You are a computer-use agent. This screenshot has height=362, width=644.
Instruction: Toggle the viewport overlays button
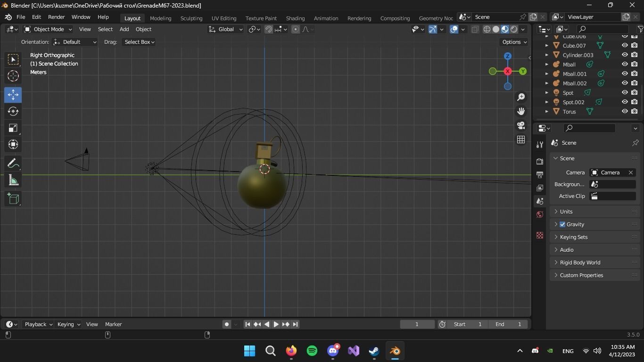454,29
